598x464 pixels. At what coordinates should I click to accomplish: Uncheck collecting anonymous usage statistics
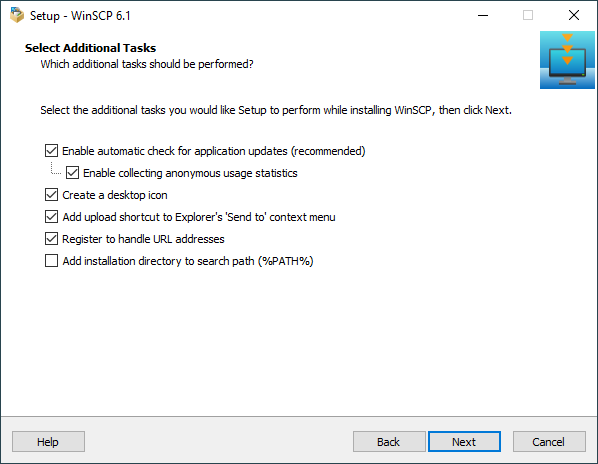coord(72,173)
